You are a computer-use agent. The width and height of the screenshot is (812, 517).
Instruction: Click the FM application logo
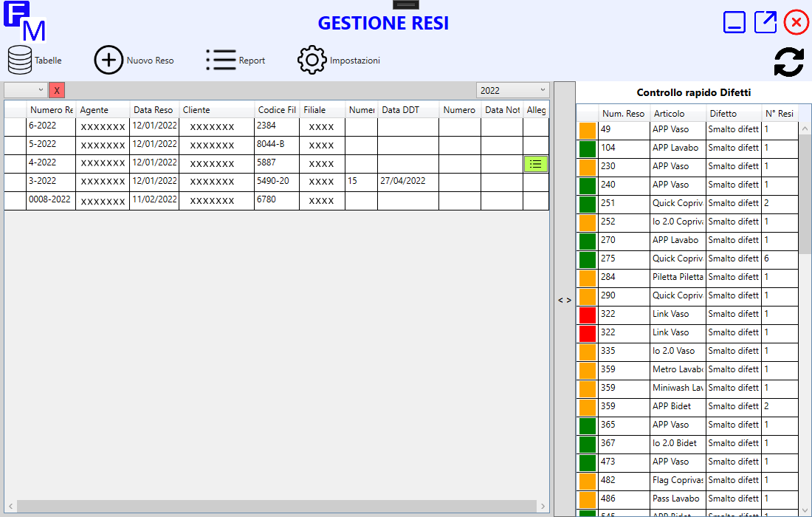tap(24, 21)
